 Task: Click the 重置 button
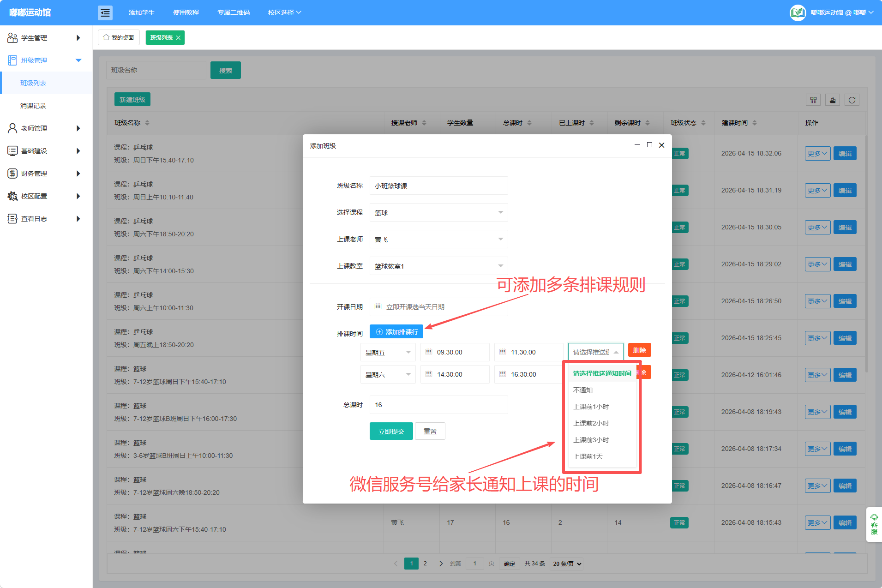pyautogui.click(x=430, y=431)
